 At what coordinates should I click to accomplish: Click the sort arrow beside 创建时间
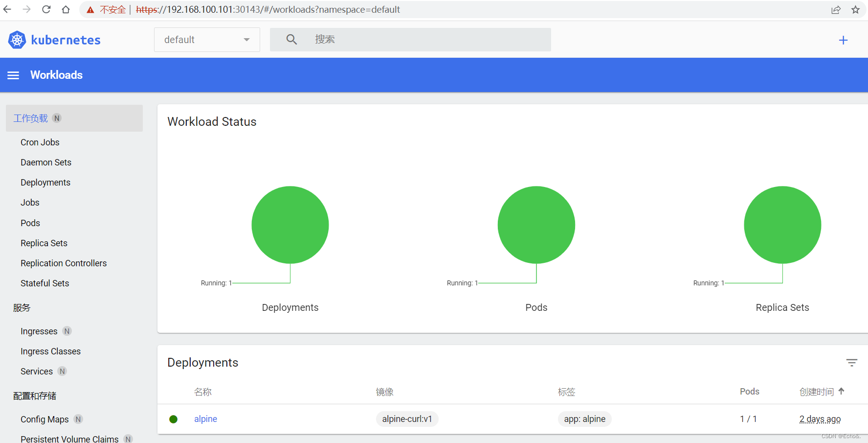tap(841, 391)
